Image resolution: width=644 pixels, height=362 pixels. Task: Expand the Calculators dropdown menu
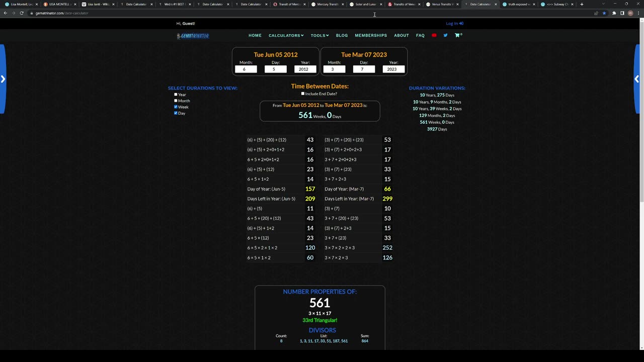(x=286, y=35)
